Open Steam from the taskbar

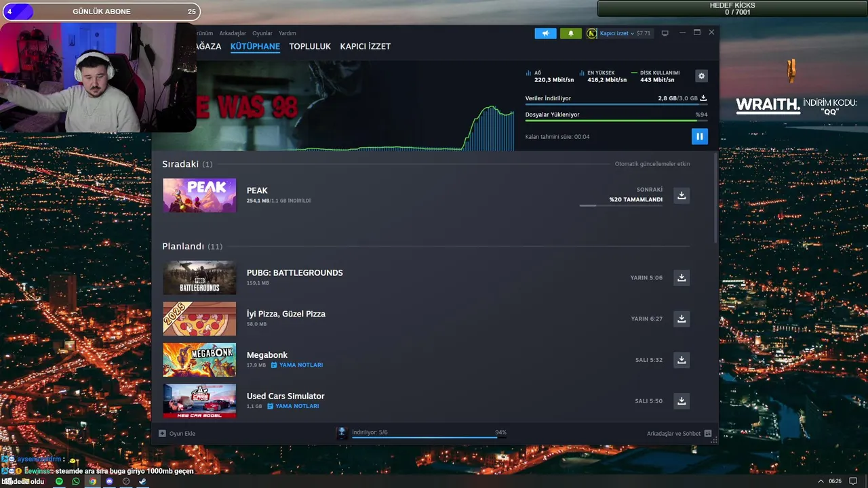142,481
